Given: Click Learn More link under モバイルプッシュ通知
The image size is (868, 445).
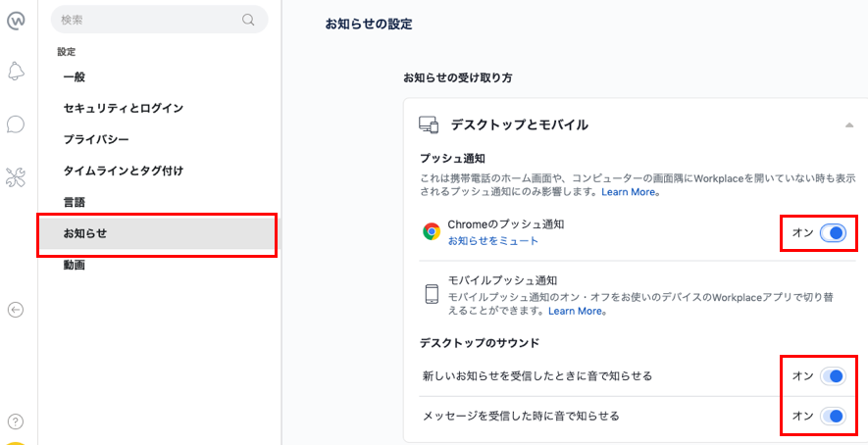Looking at the screenshot, I should [575, 311].
